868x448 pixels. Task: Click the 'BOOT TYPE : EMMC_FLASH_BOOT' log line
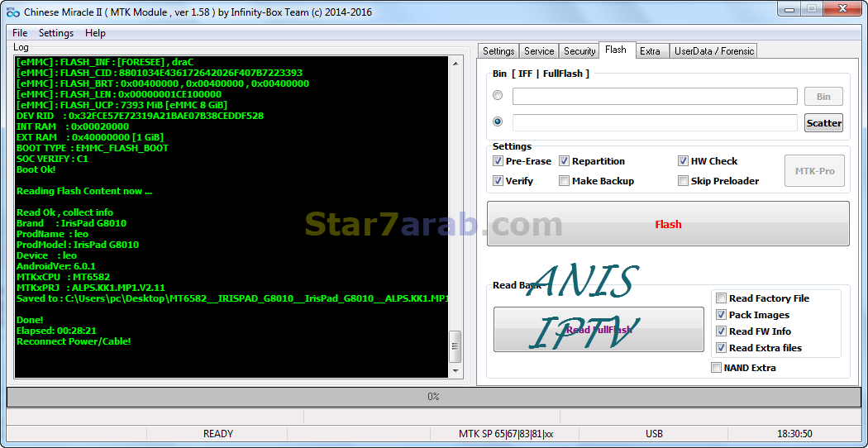click(x=93, y=148)
